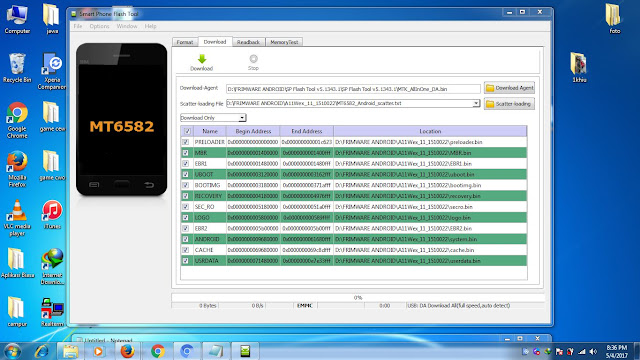
Task: Open the Realtem desktop shortcut
Action: tap(52, 311)
